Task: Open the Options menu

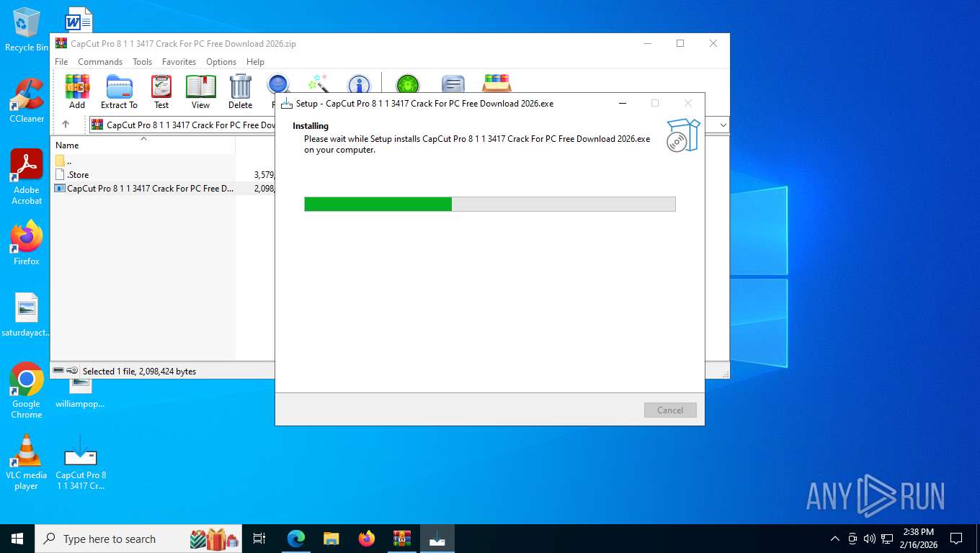Action: coord(221,62)
